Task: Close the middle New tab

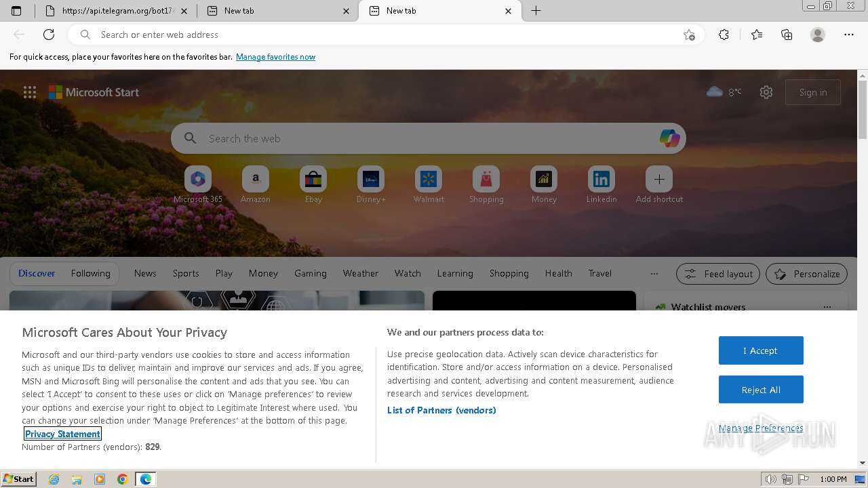Action: click(x=347, y=11)
